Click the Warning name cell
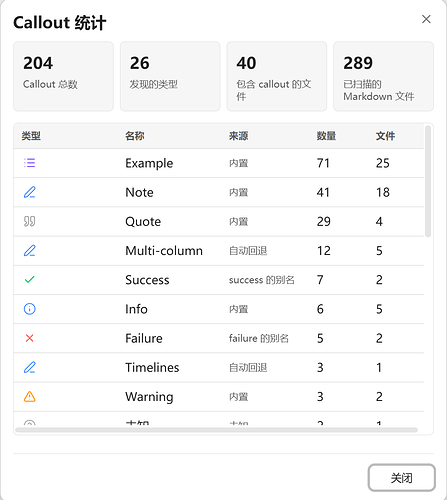The width and height of the screenshot is (447, 500). [149, 397]
